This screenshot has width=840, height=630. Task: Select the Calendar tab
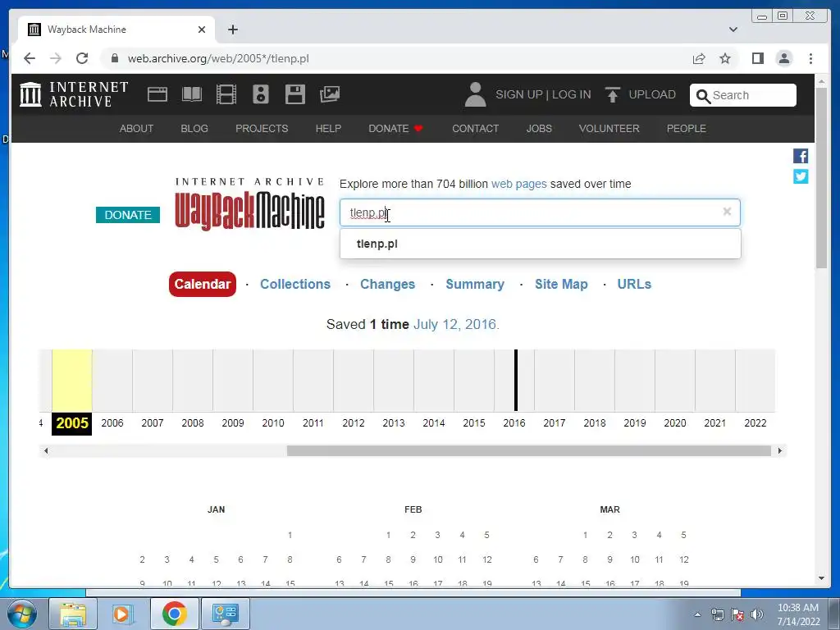(x=202, y=284)
